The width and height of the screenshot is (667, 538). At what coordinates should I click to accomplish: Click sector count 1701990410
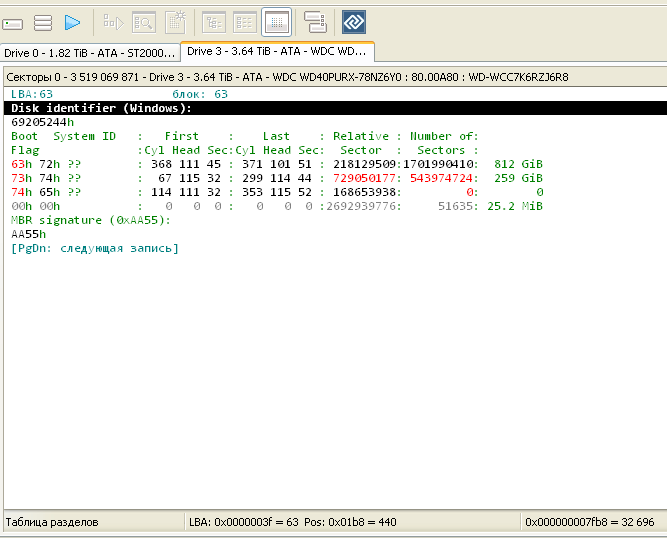tap(439, 164)
